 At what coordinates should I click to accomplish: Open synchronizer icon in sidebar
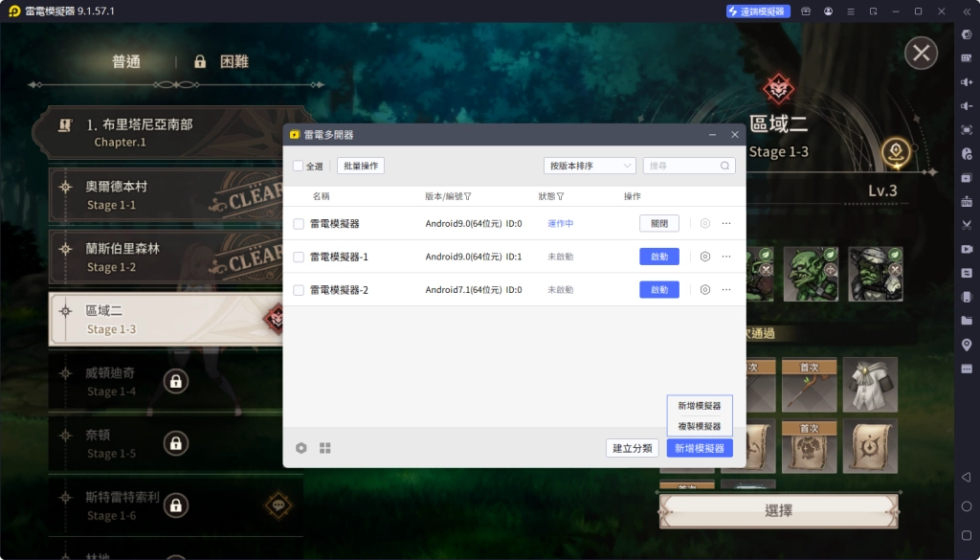click(967, 273)
